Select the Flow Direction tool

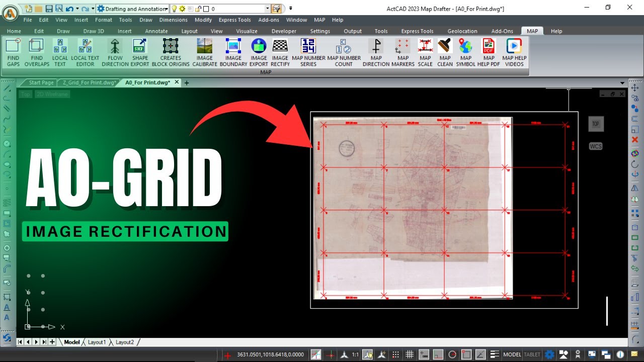click(x=115, y=52)
